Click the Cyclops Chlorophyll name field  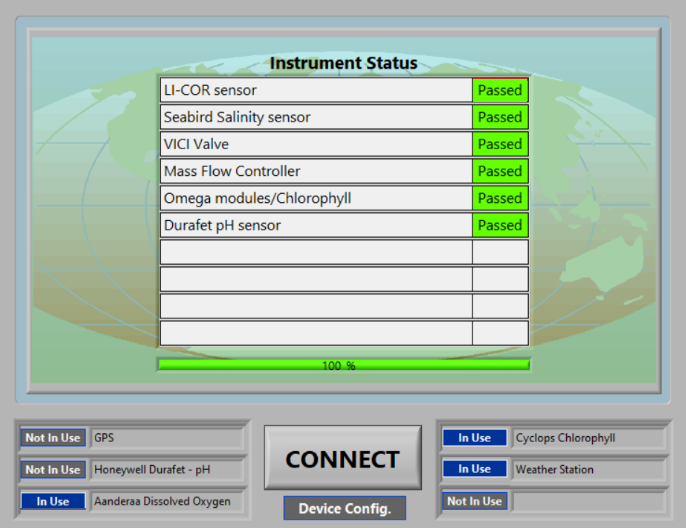[x=588, y=438]
